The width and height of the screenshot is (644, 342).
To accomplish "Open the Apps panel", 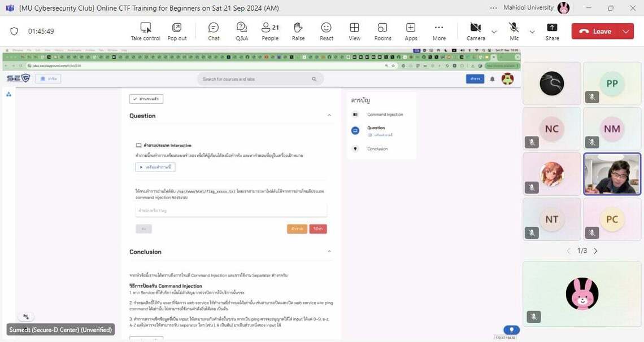I will click(411, 31).
